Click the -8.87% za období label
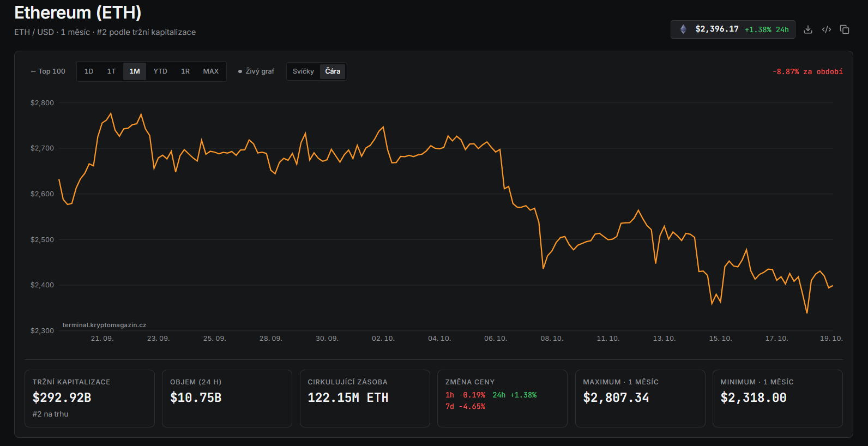The width and height of the screenshot is (868, 446). click(807, 72)
